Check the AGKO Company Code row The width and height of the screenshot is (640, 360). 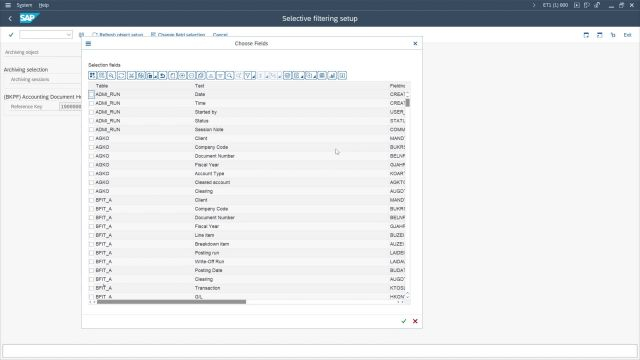coord(91,147)
